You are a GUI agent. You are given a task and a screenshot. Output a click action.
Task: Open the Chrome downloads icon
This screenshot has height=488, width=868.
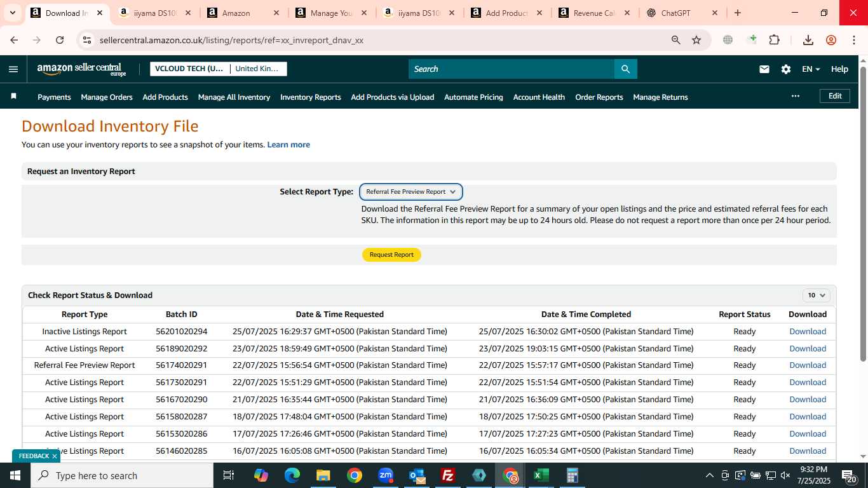(808, 40)
